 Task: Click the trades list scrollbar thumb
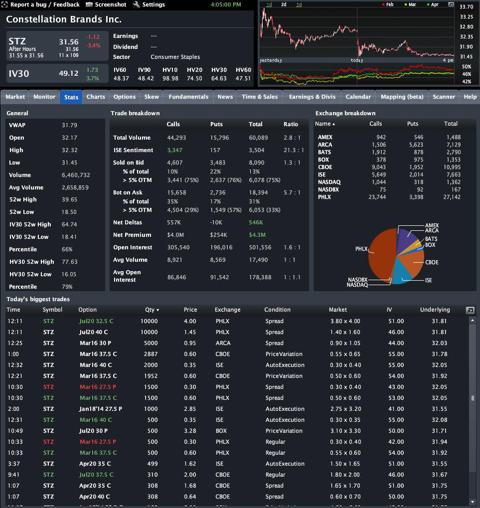472,398
